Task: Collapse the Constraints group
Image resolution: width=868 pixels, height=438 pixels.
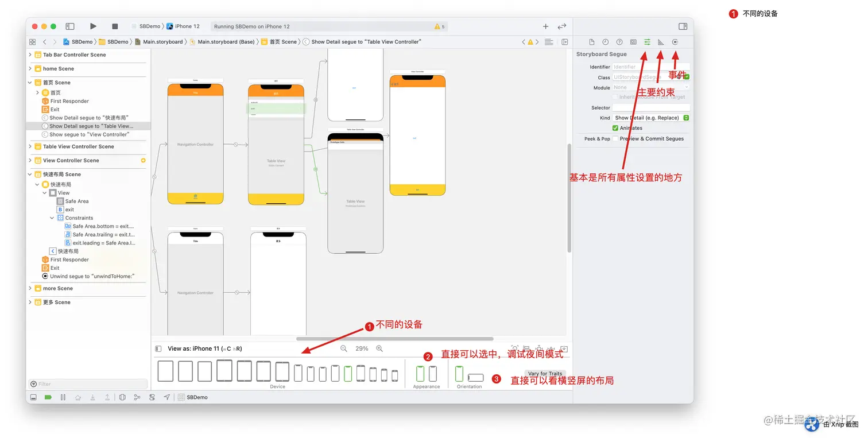Action: pos(52,218)
